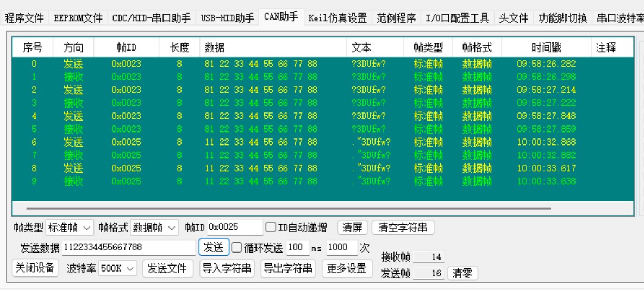Image resolution: width=644 pixels, height=290 pixels.
Task: Click the horizontal scrollbar of the frame list
Action: click(x=287, y=209)
